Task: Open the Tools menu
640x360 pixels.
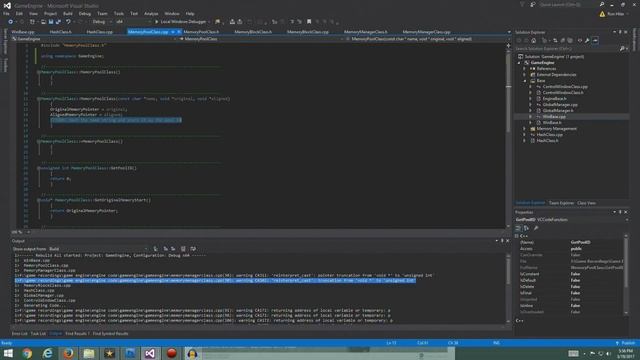Action: point(119,13)
